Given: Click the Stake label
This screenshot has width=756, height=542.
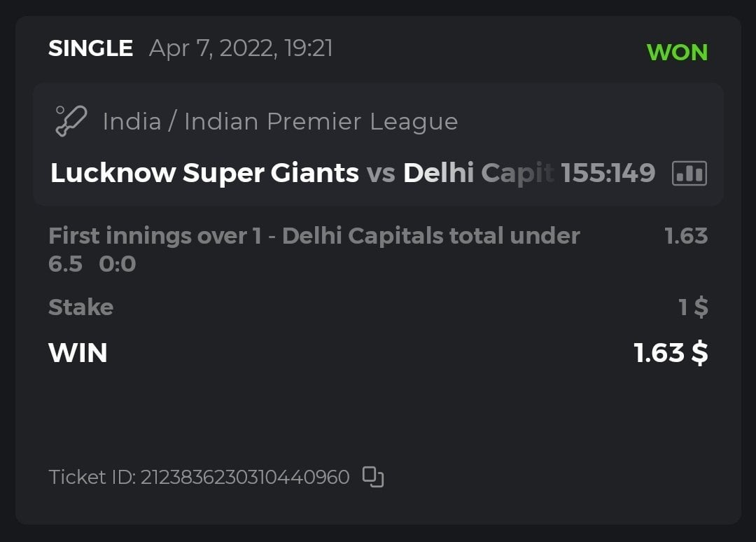Looking at the screenshot, I should point(80,307).
